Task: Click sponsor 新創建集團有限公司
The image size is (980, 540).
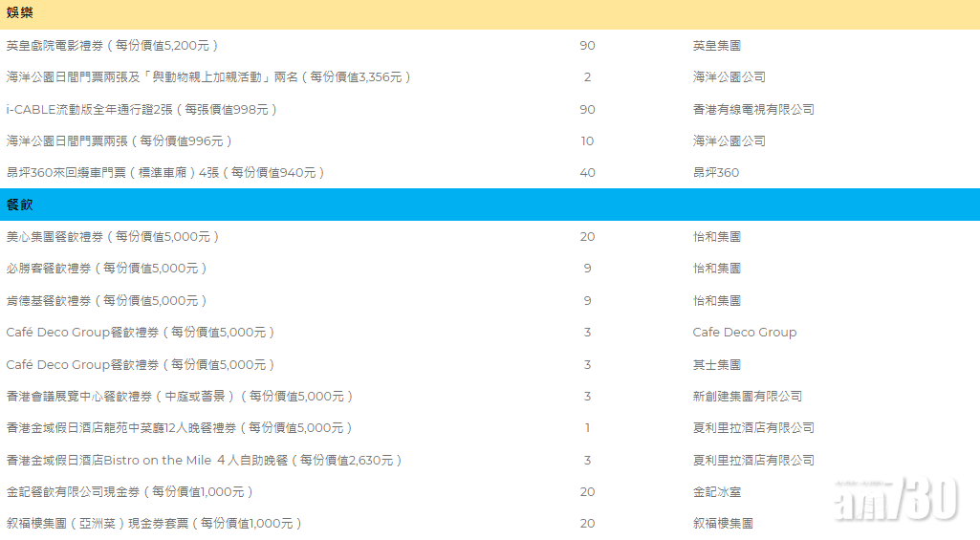Action: (x=747, y=396)
